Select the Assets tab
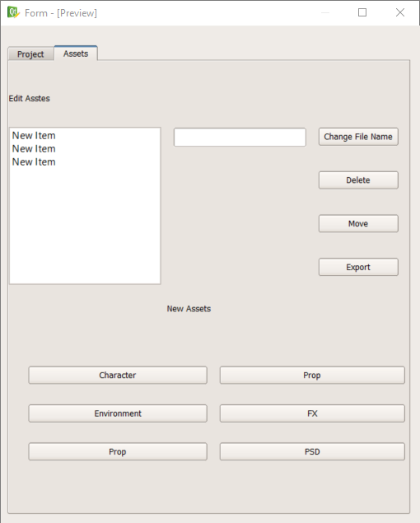Screen dimensions: 420x523 pyautogui.click(x=76, y=54)
